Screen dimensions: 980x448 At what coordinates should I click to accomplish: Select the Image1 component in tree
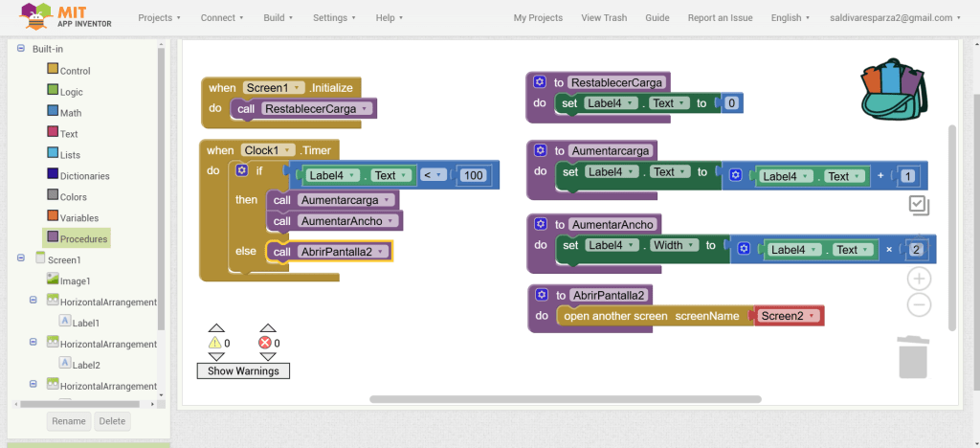click(75, 280)
